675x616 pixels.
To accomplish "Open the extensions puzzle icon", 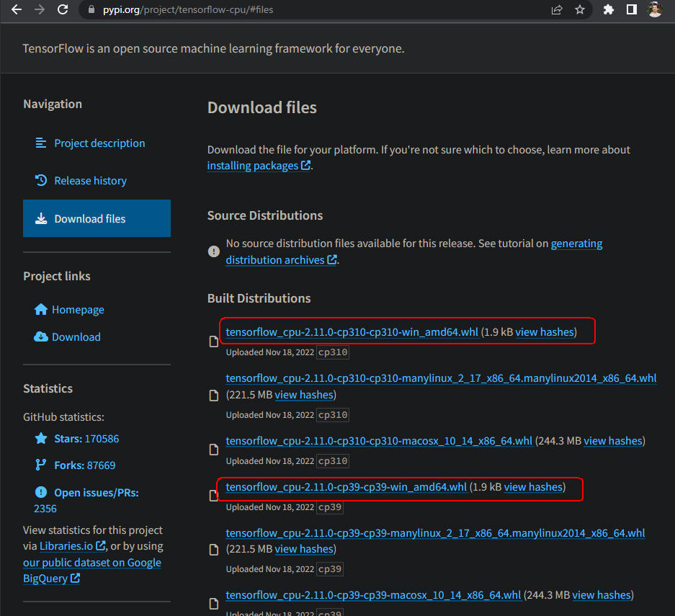I will (x=608, y=9).
